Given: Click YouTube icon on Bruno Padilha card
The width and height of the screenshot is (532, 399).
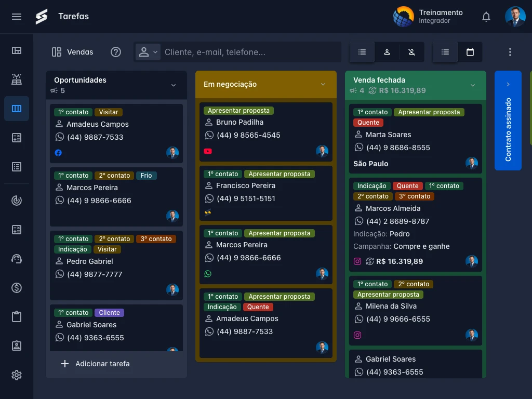Looking at the screenshot, I should pos(208,151).
